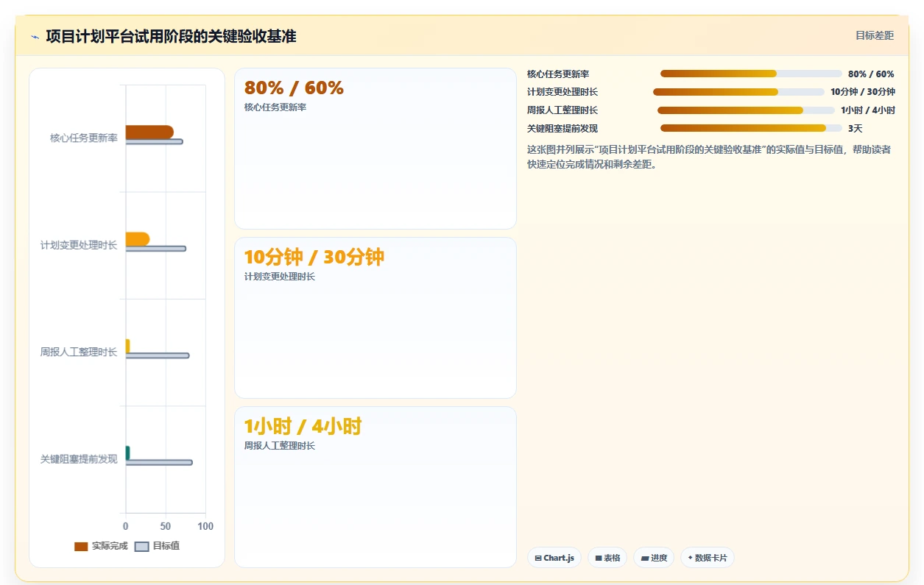Click the chart axis label 关键阻塞提前发现
This screenshot has height=585, width=924.
79,459
